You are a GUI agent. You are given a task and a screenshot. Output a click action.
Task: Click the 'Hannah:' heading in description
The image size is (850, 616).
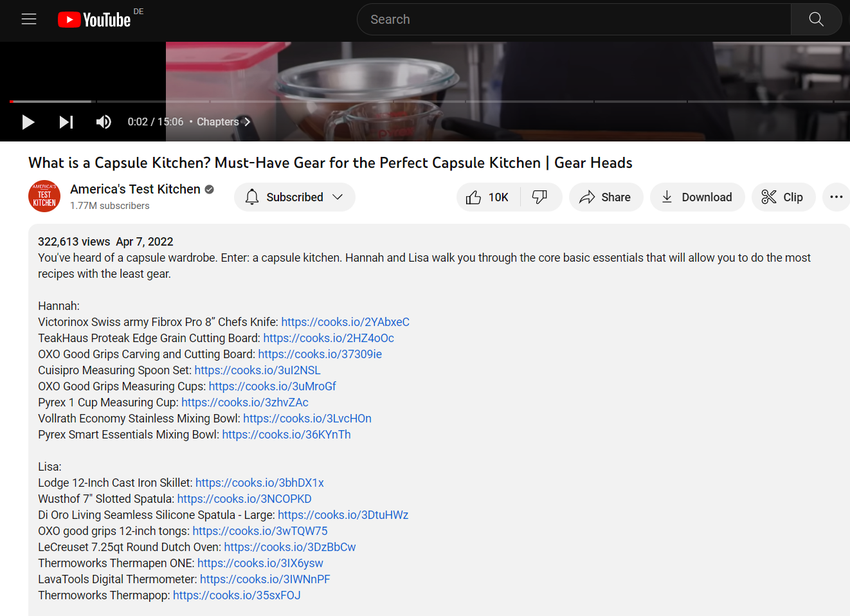click(59, 306)
